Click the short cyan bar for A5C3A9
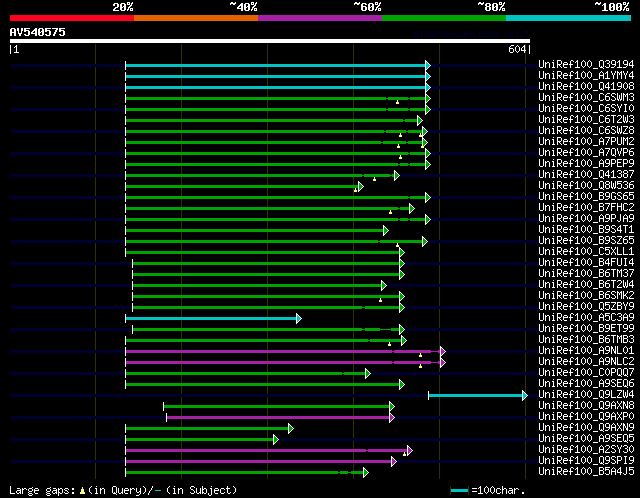 click(211, 318)
